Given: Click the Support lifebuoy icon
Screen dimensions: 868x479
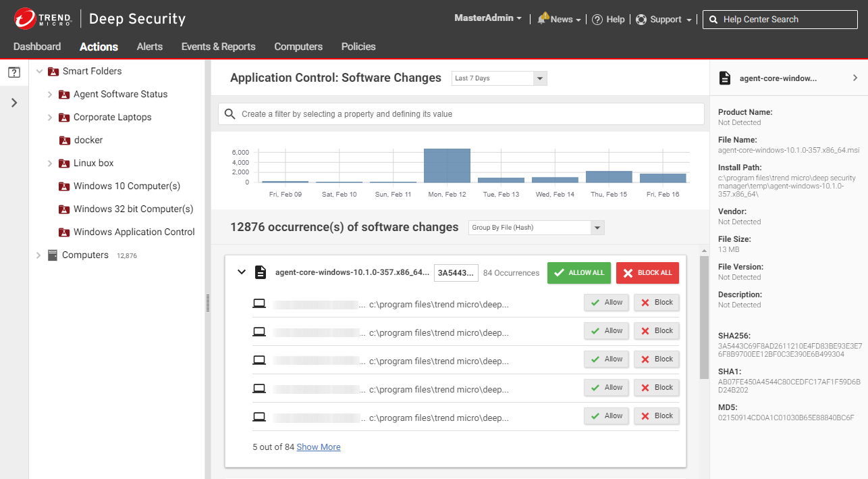Looking at the screenshot, I should click(641, 20).
